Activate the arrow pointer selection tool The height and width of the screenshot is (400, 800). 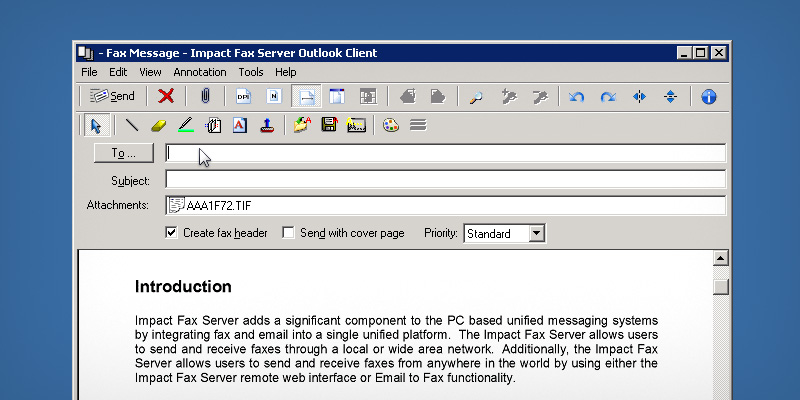click(x=96, y=125)
